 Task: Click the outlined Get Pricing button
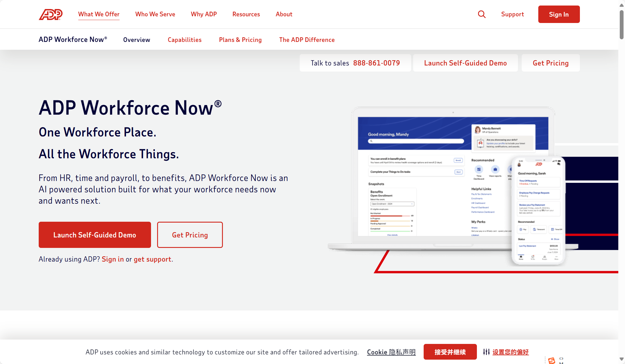click(x=190, y=235)
